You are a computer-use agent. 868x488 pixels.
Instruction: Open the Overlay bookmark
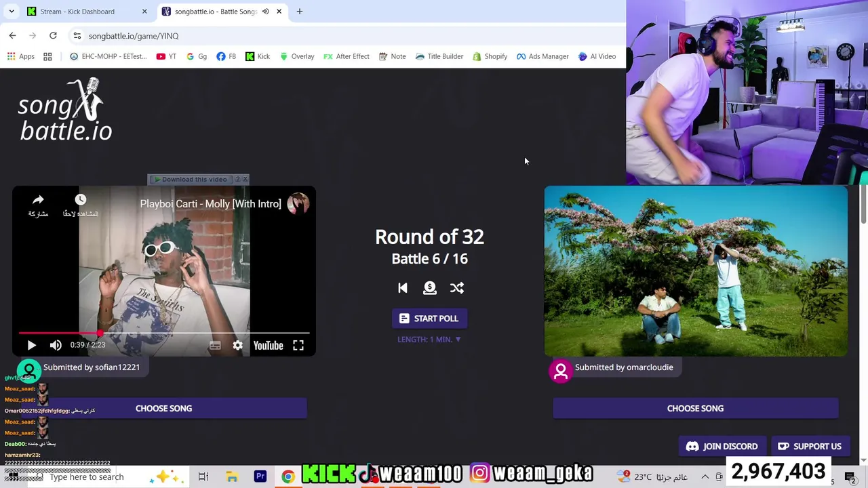click(297, 56)
